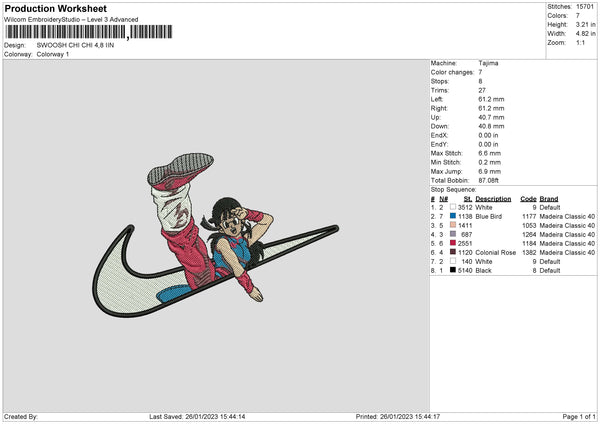Click the Black description in row 8
600x424 pixels.
pos(483,271)
